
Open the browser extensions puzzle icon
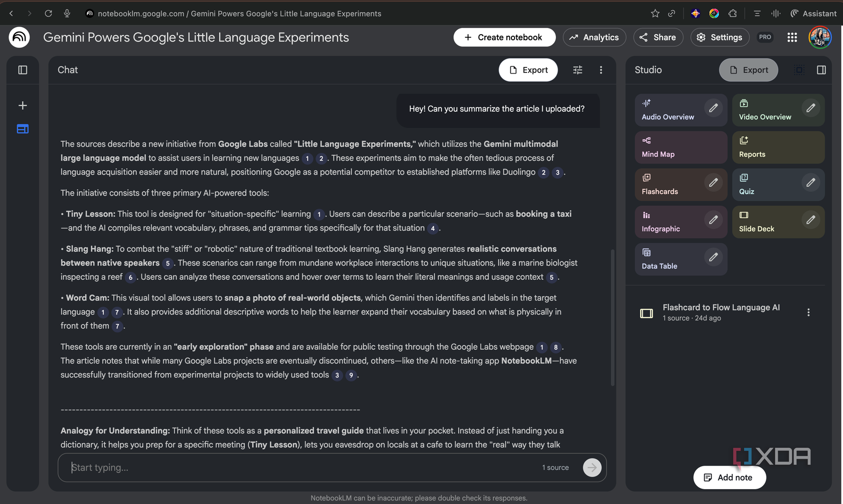733,14
